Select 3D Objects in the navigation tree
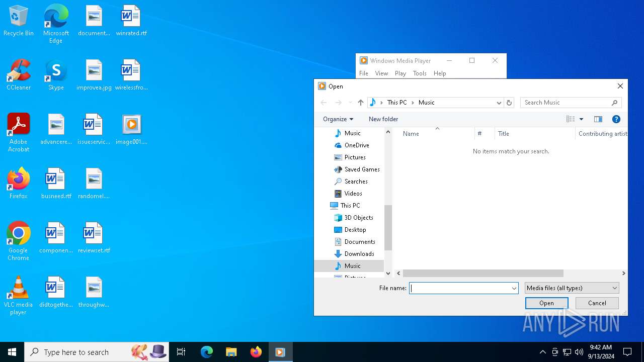 [x=359, y=218]
